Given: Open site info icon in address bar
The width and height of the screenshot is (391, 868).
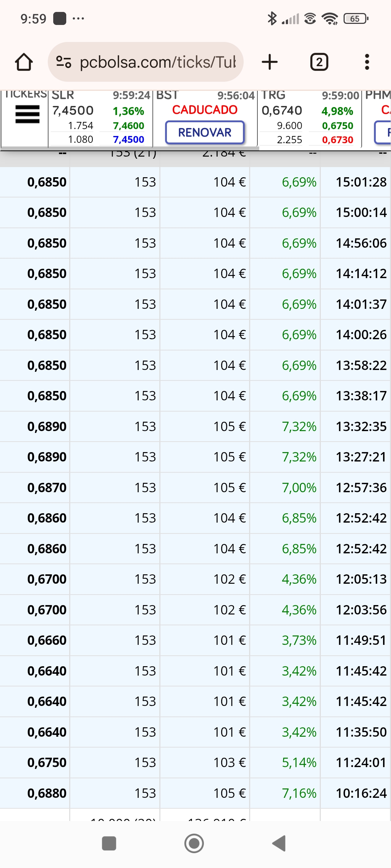Looking at the screenshot, I should [x=64, y=62].
